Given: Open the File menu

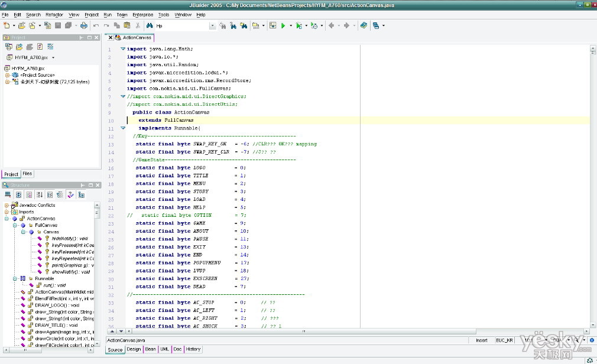Looking at the screenshot, I should (5, 15).
